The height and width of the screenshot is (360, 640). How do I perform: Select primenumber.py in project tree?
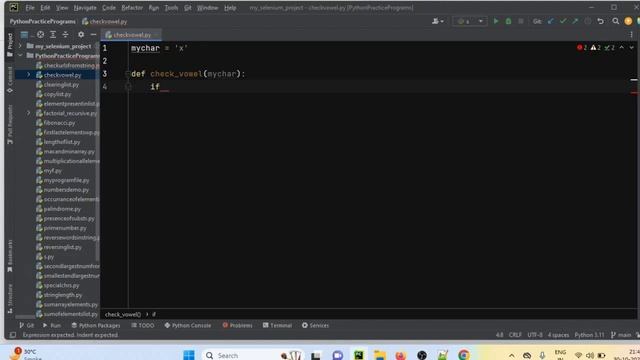click(65, 228)
